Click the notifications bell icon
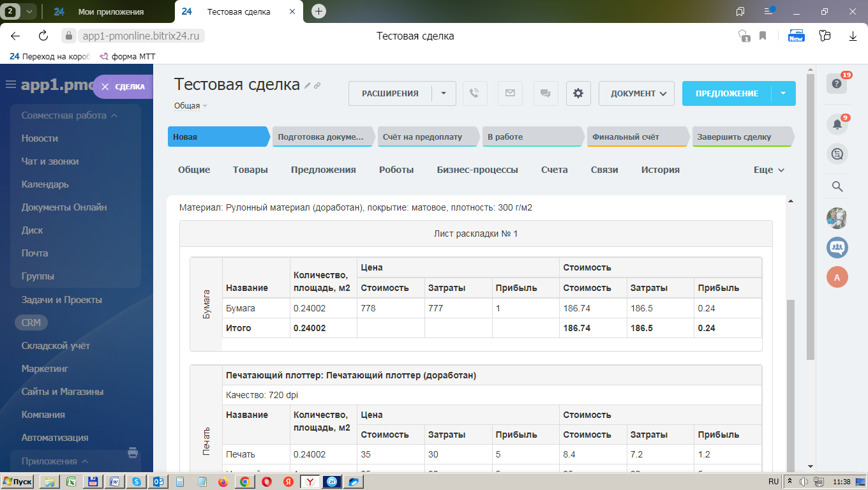The height and width of the screenshot is (490, 868). (x=837, y=124)
